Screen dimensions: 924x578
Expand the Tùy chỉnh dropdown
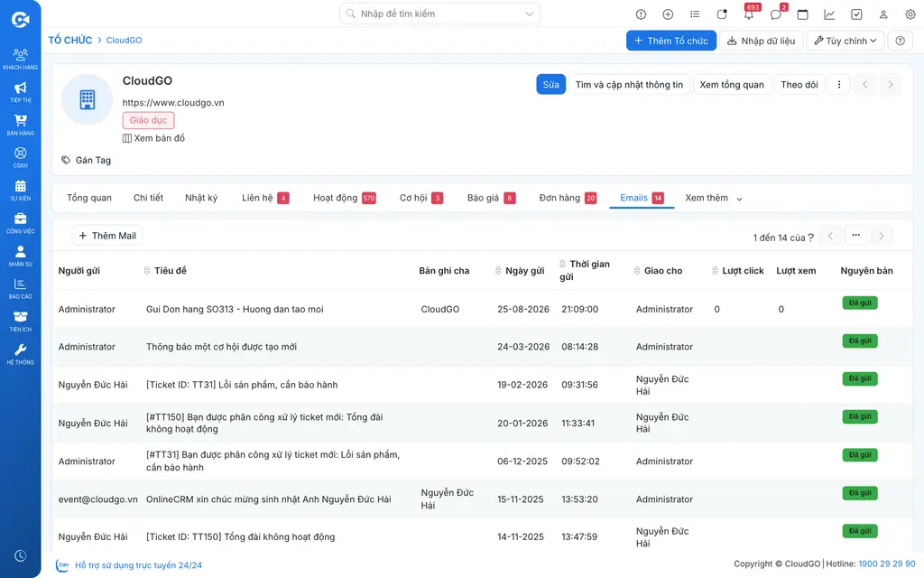click(845, 41)
